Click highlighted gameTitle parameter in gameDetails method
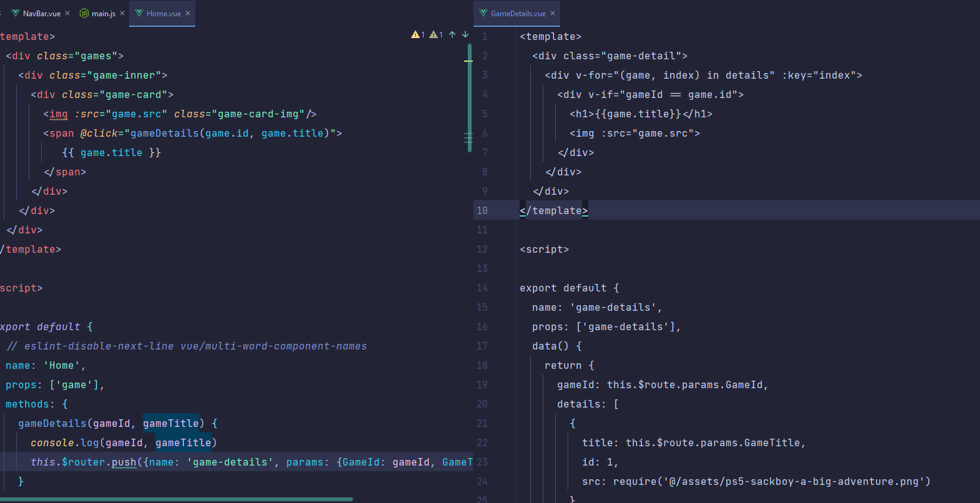Screen dimensions: 980x503 coord(171,424)
